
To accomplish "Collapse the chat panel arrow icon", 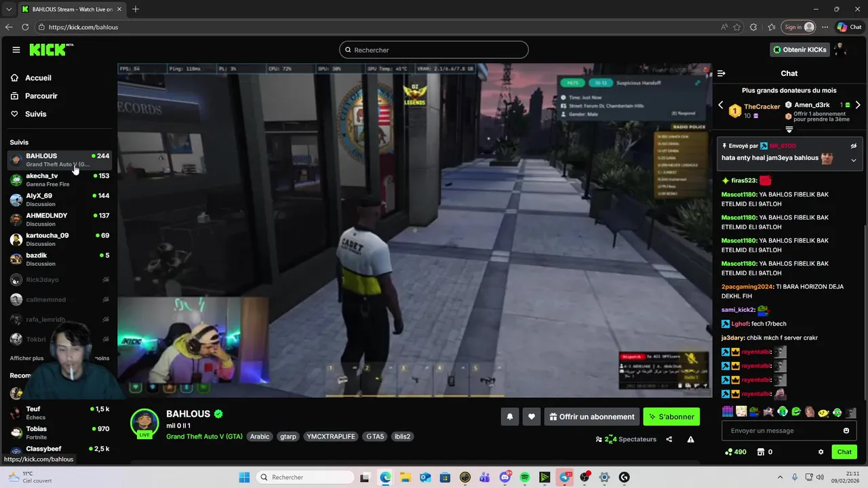I will coord(722,73).
